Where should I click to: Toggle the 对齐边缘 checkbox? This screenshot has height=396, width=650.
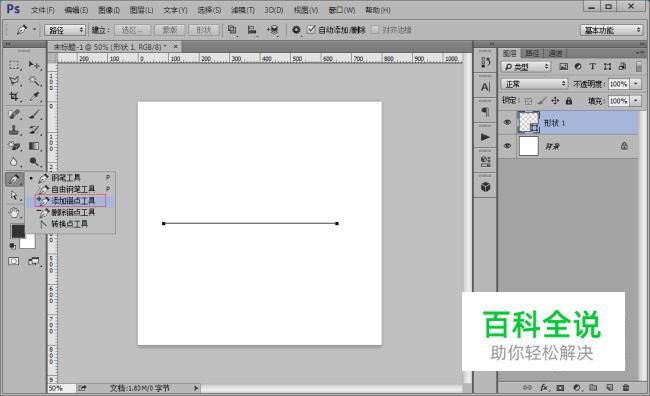tap(375, 29)
